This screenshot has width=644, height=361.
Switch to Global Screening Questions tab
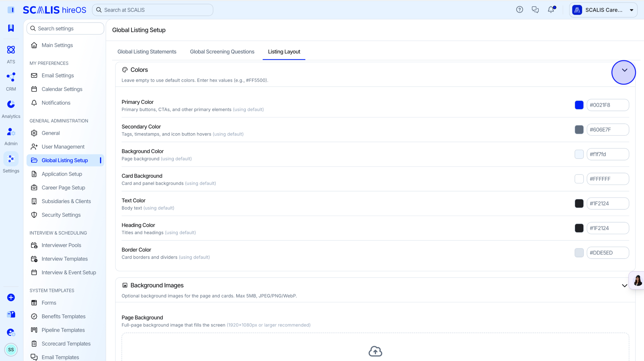222,51
